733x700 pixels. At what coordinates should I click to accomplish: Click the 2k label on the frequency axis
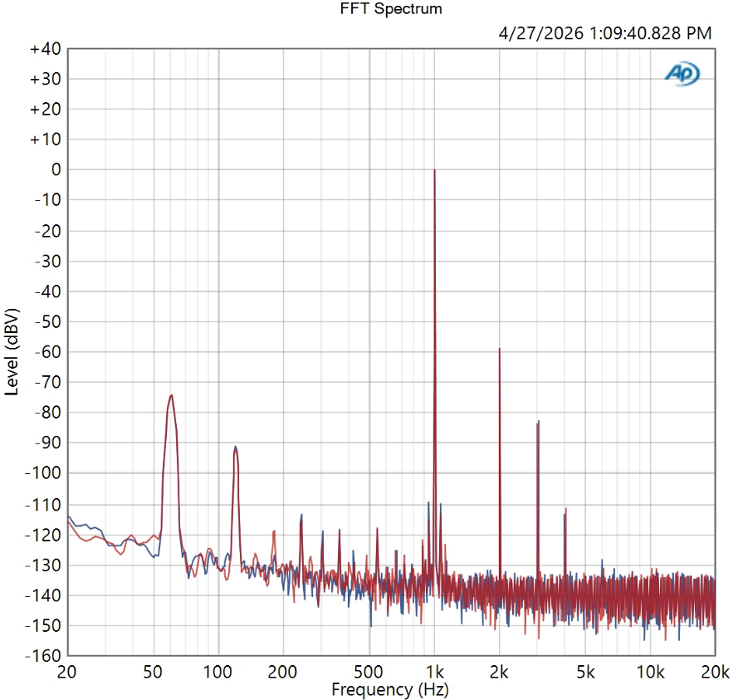tap(499, 672)
